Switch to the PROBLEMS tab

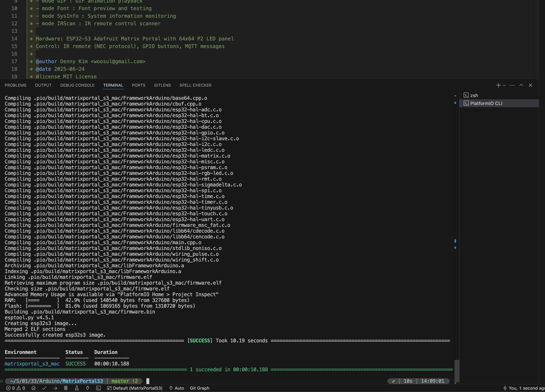click(x=15, y=85)
